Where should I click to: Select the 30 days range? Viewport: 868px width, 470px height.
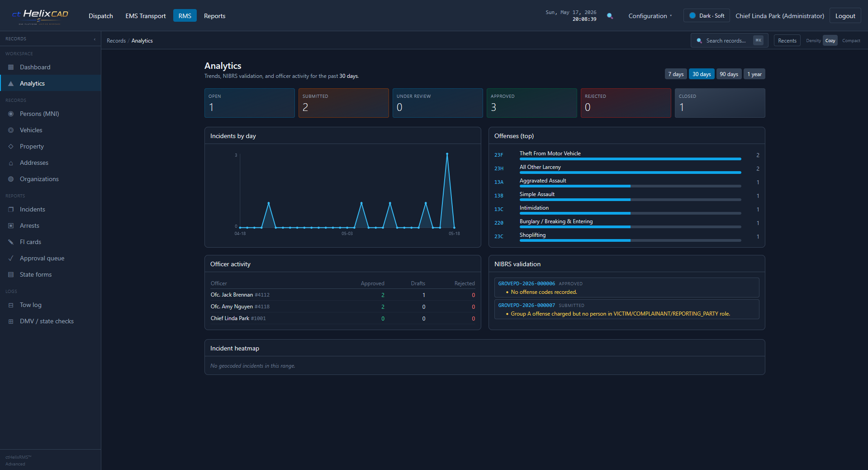(702, 74)
